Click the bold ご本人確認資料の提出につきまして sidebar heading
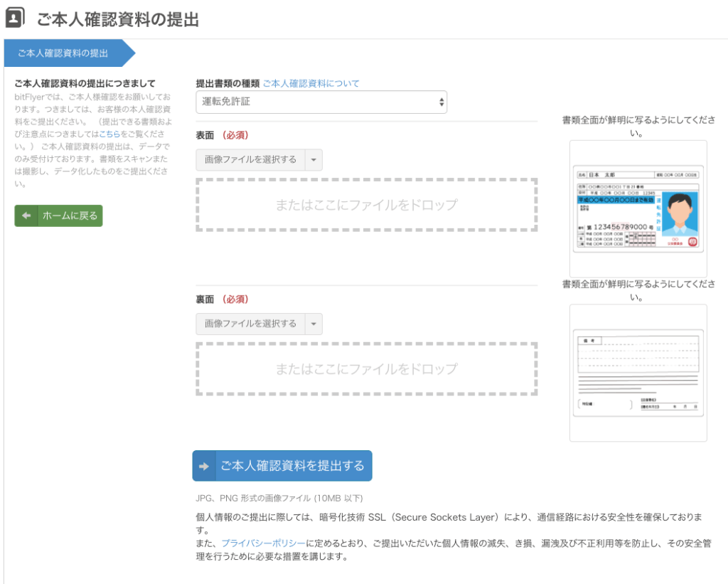 click(x=85, y=83)
